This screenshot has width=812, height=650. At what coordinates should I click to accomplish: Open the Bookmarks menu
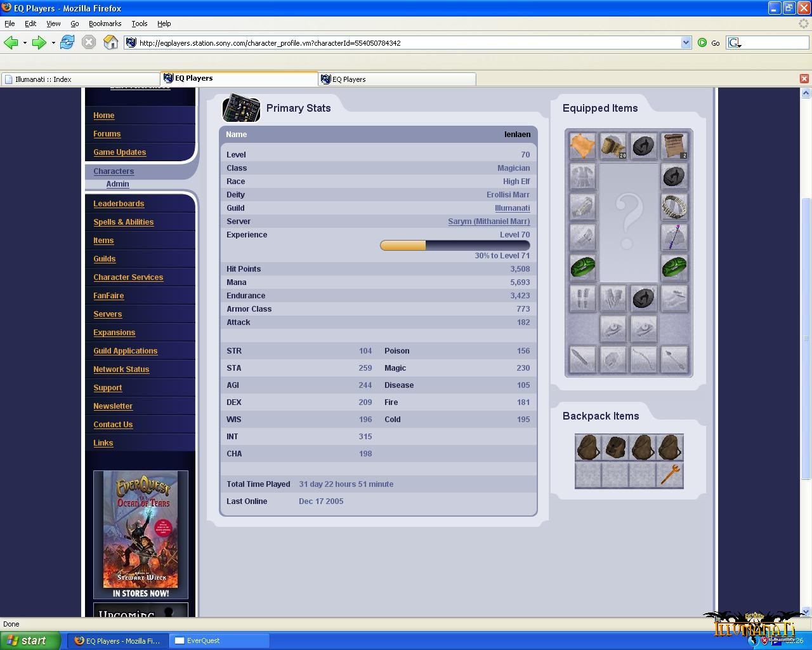click(105, 23)
